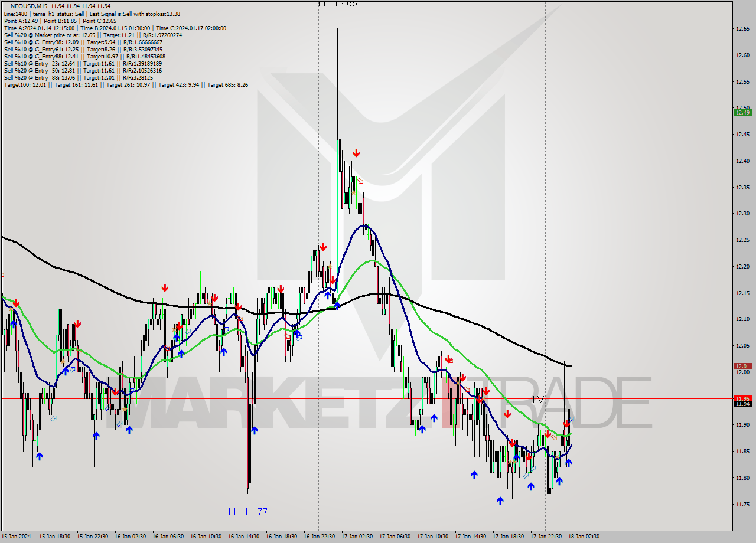Select the 12.20 price axis label
Viewport: 756px width, 543px height.
click(742, 266)
